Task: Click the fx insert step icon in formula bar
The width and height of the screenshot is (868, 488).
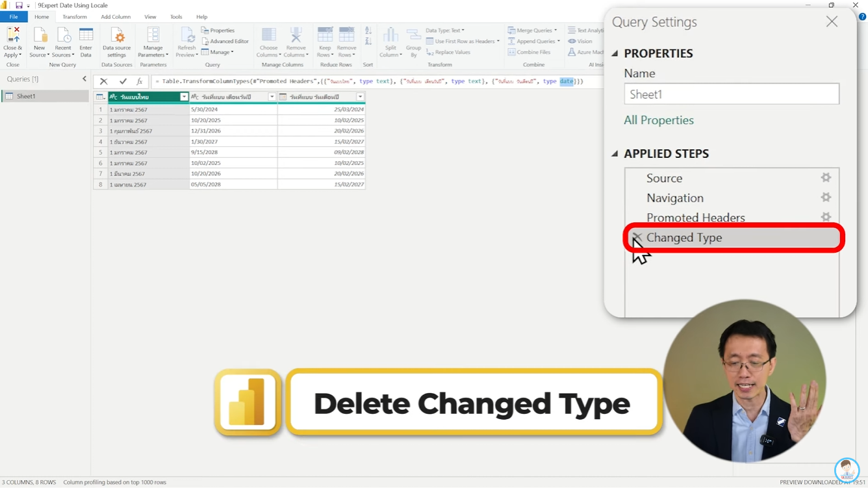Action: coord(138,81)
